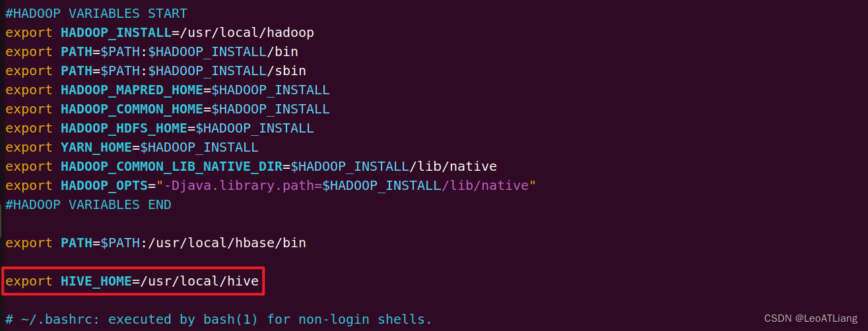This screenshot has width=868, height=331.
Task: Place cursor on #HADOOP VARIABLES END comment
Action: 88,204
